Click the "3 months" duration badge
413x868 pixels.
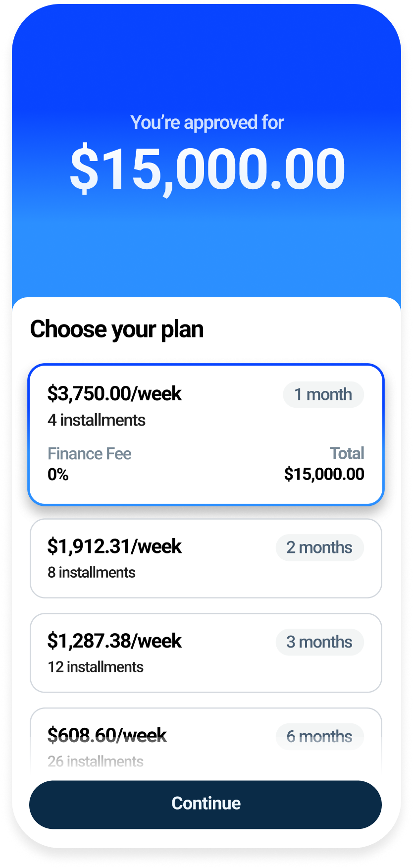319,642
